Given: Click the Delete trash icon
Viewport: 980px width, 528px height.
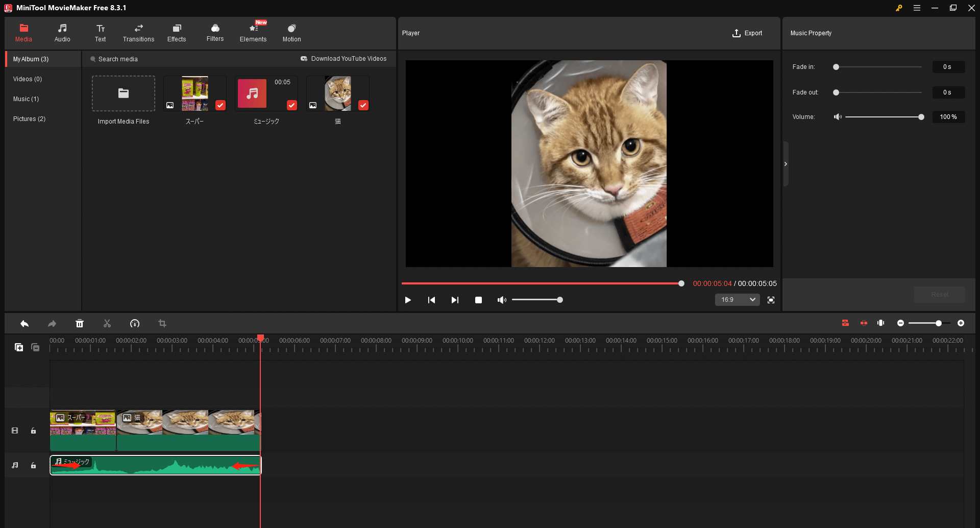Looking at the screenshot, I should [x=80, y=323].
